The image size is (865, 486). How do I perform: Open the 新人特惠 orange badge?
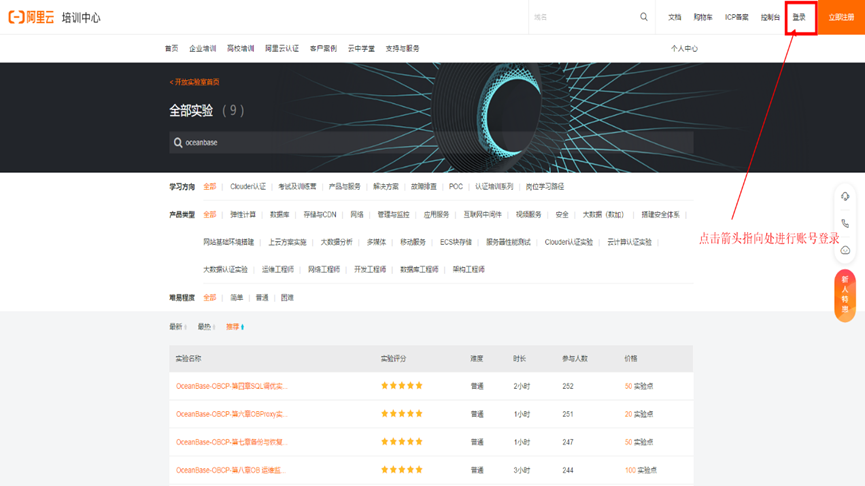pyautogui.click(x=845, y=295)
